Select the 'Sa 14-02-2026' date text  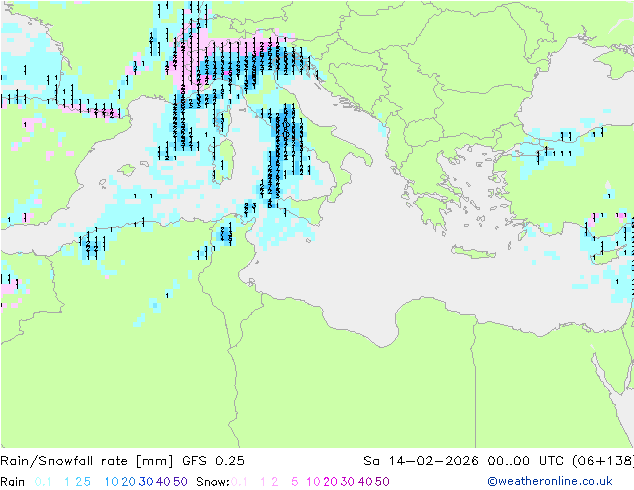click(421, 461)
